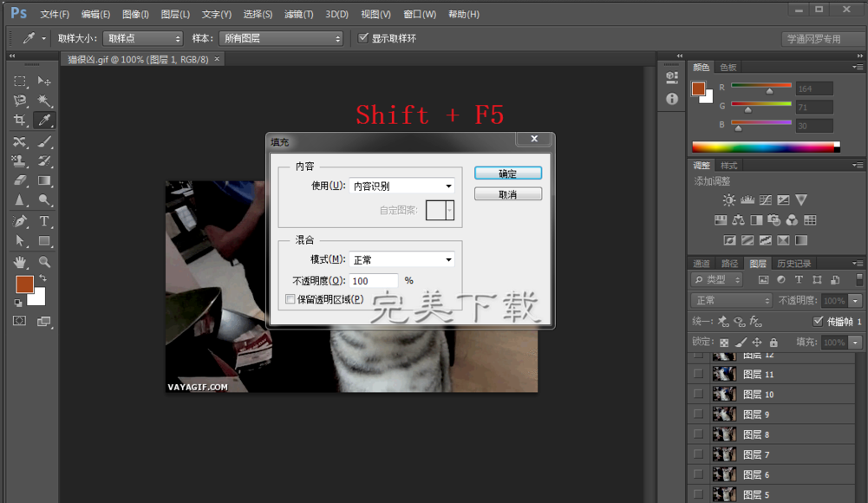Choose the Pen tool
This screenshot has width=868, height=503.
(20, 221)
